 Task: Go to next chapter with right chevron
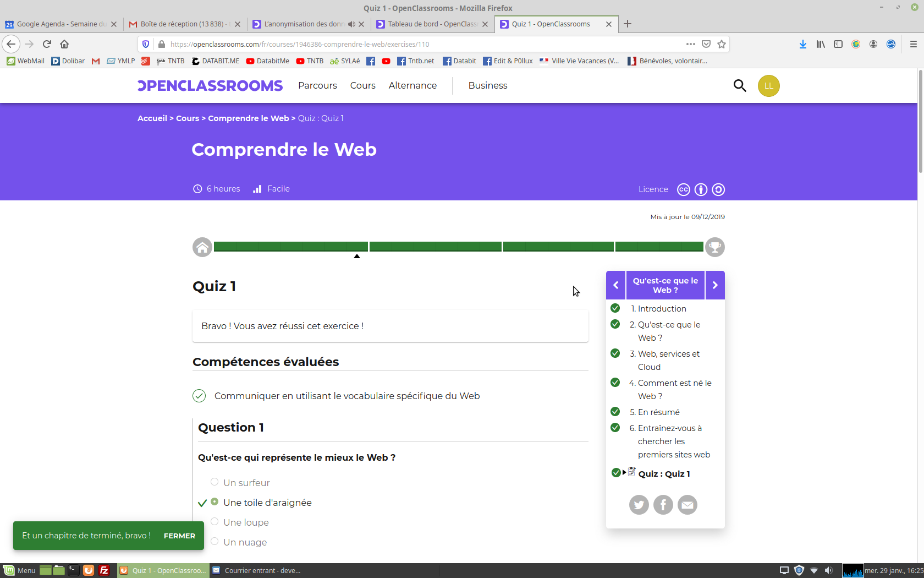click(x=715, y=285)
